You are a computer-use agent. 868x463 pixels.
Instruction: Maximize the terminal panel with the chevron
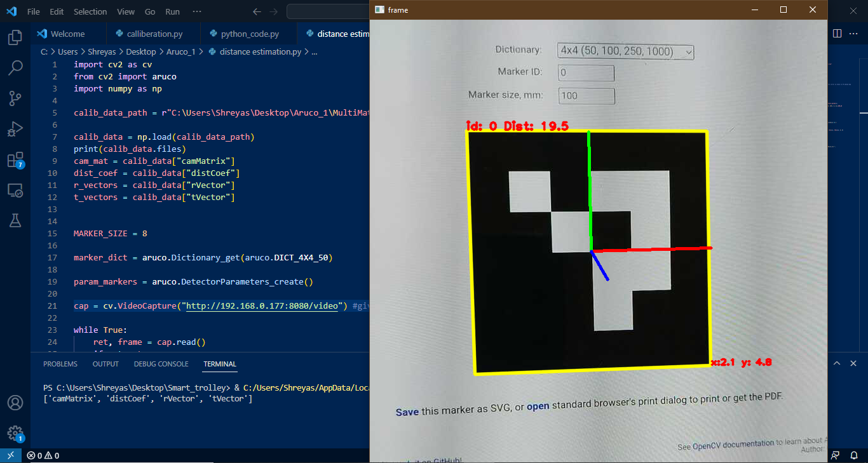tap(837, 363)
